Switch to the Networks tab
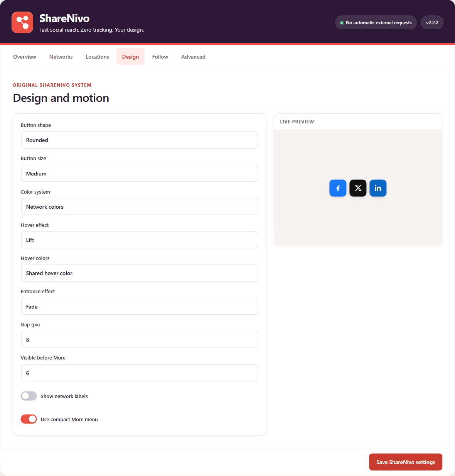The width and height of the screenshot is (455, 476). coord(61,57)
